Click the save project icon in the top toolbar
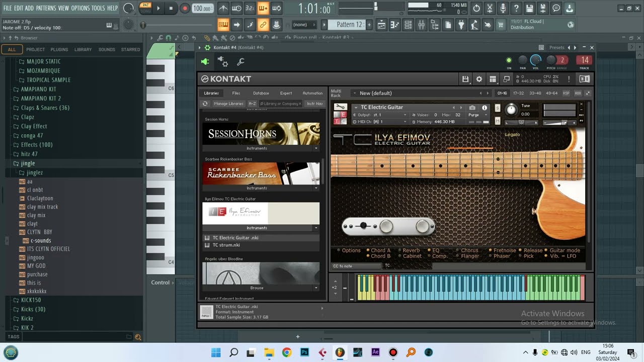The height and width of the screenshot is (362, 644). (529, 8)
